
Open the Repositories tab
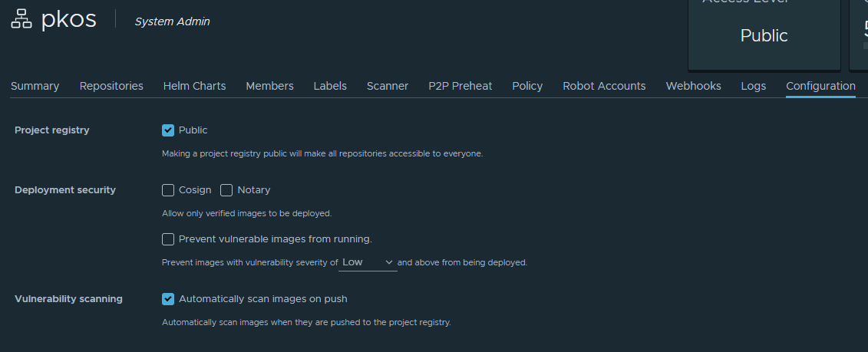click(111, 86)
